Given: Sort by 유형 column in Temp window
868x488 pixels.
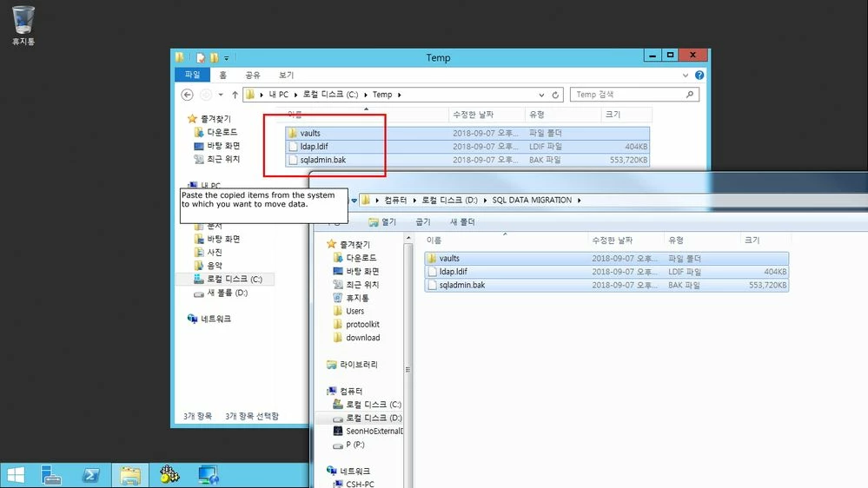Looking at the screenshot, I should (x=562, y=115).
